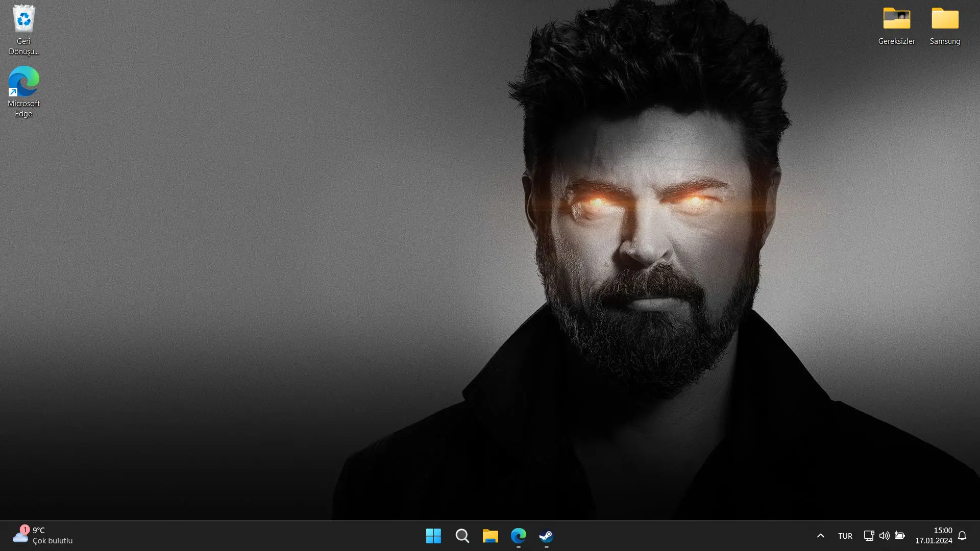Select the Samsung folder on desktop
The height and width of the screenshot is (551, 980).
click(x=945, y=26)
